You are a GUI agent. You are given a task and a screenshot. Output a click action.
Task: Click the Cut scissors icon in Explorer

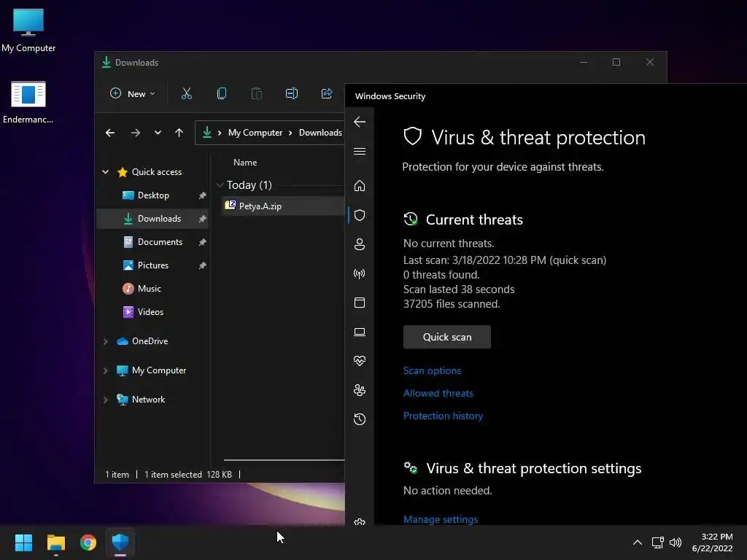pos(187,94)
